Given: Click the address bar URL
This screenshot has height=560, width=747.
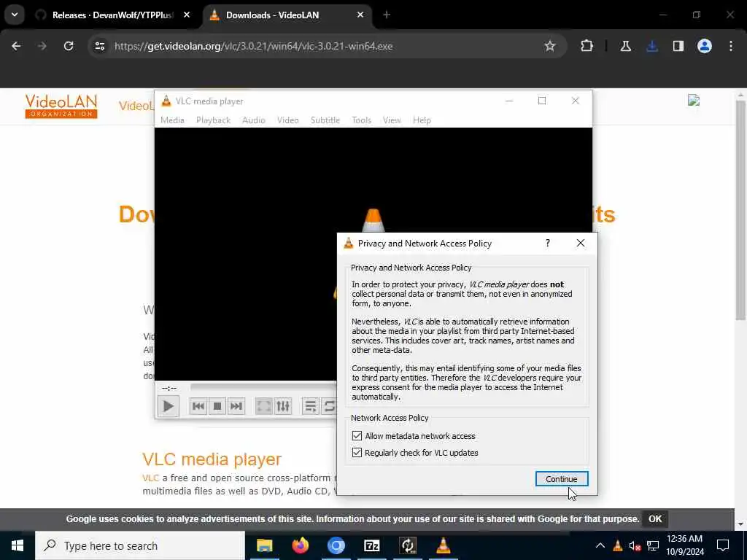Looking at the screenshot, I should click(x=253, y=46).
